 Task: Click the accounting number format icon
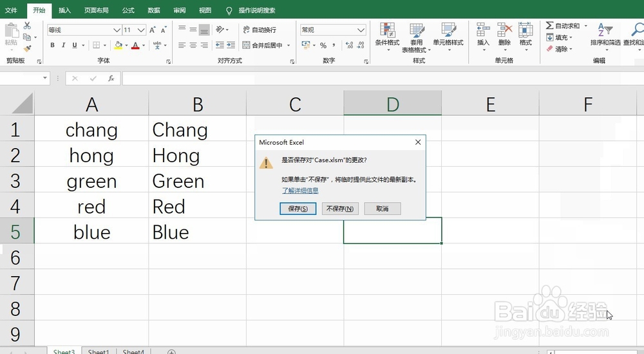[305, 45]
